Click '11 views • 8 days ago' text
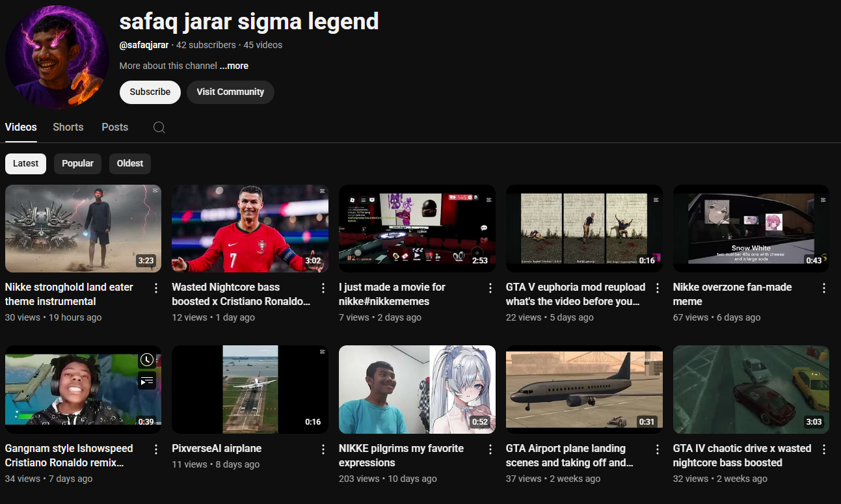This screenshot has width=841, height=504. pyautogui.click(x=216, y=464)
